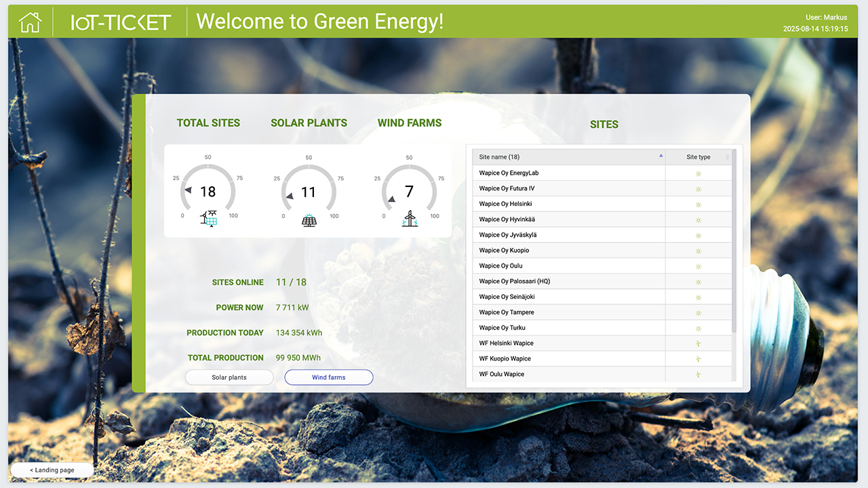Click the Power Now value 7 711 kW
Viewport: 868px width, 488px height.
tap(292, 308)
